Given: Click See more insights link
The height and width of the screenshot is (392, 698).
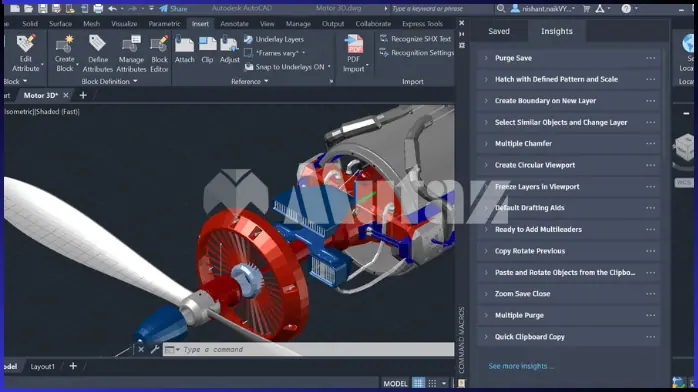Looking at the screenshot, I should click(521, 366).
